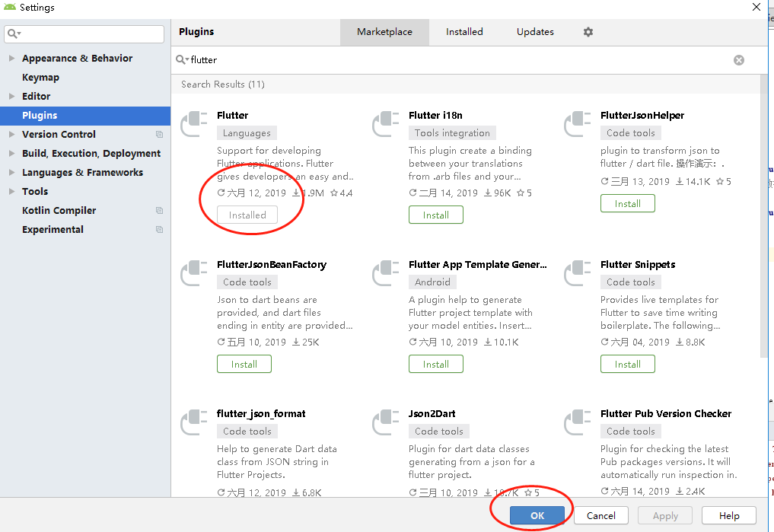Select the flutter_json_format plugin icon

[x=194, y=422]
